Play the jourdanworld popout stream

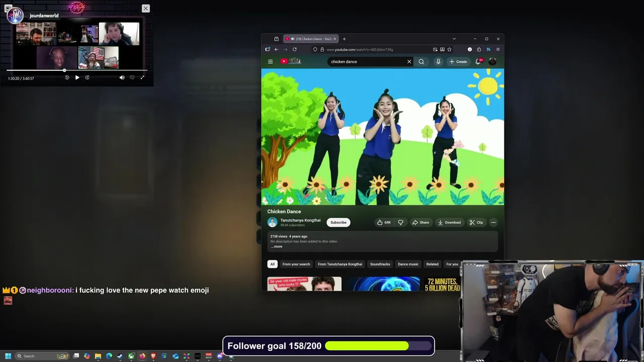coord(77,77)
